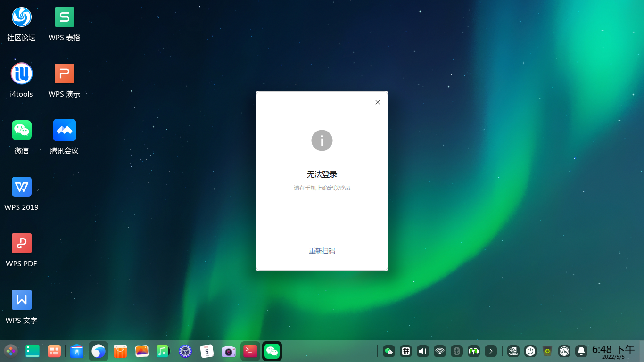Image resolution: width=644 pixels, height=362 pixels.
Task: Mute the volume in the system tray
Action: pyautogui.click(x=422, y=351)
